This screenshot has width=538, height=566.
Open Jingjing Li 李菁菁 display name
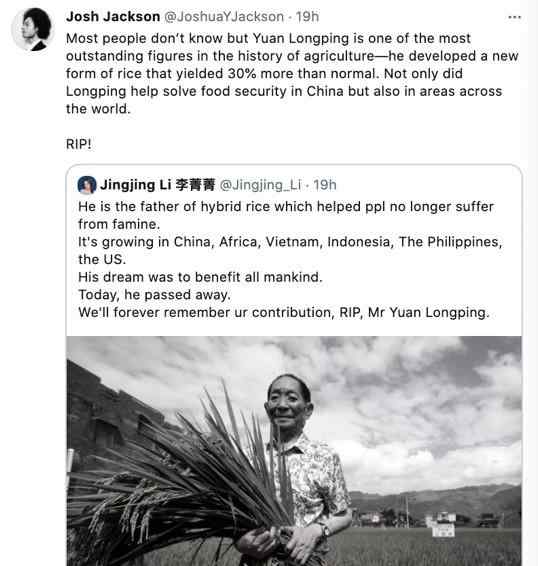[157, 185]
